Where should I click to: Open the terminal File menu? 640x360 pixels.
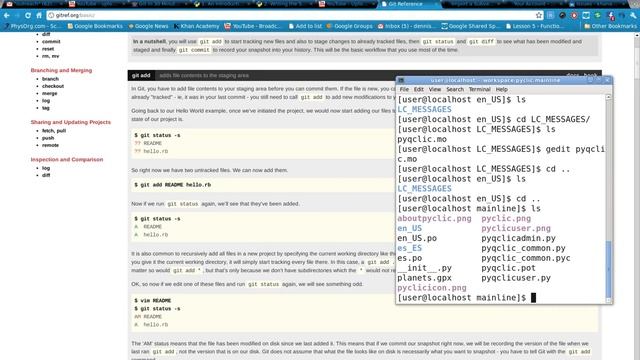[x=404, y=89]
